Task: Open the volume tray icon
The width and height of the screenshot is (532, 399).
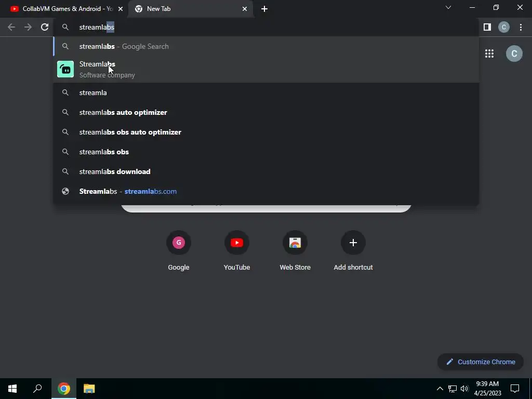Action: 464,389
